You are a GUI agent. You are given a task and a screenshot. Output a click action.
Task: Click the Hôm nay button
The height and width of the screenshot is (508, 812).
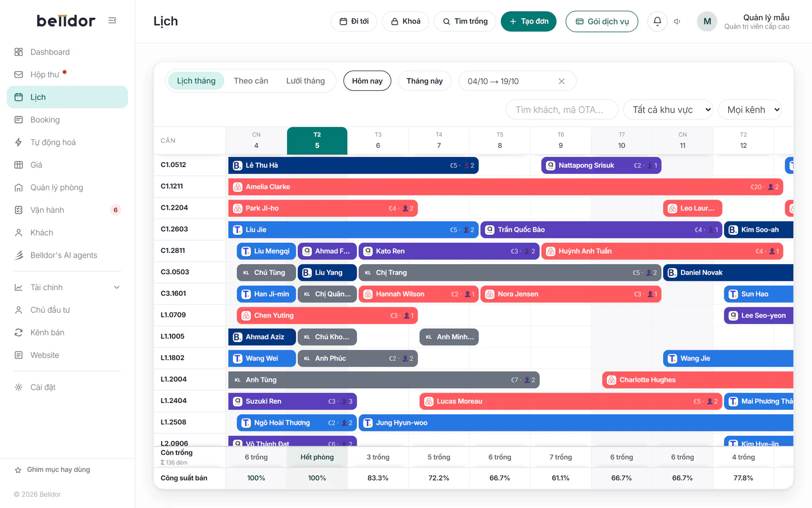[367, 81]
